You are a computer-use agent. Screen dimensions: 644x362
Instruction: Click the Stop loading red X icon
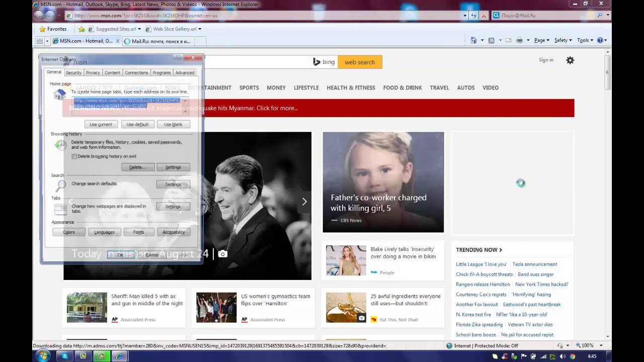484,16
